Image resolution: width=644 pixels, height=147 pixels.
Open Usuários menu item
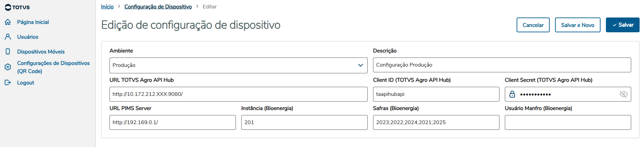pyautogui.click(x=28, y=37)
